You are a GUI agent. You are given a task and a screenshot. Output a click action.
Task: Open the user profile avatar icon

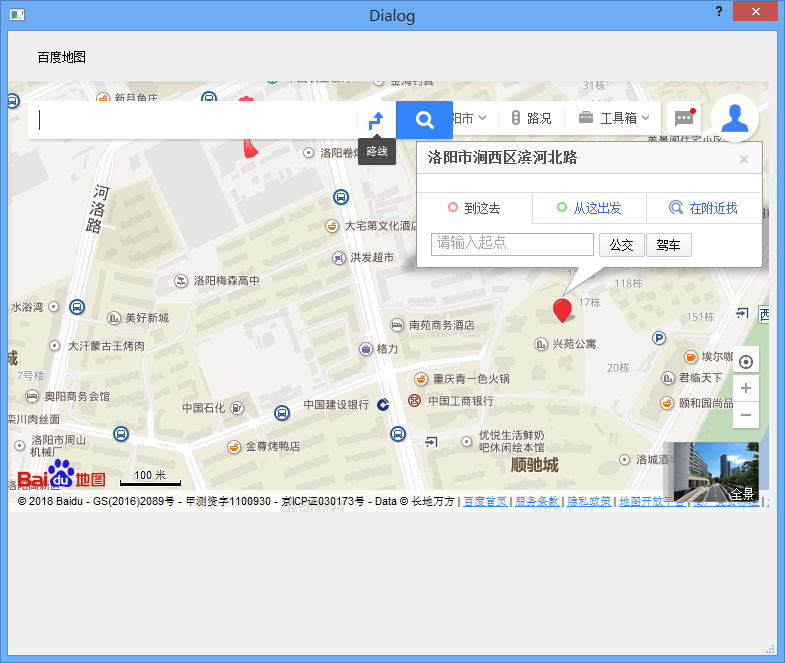coord(734,118)
